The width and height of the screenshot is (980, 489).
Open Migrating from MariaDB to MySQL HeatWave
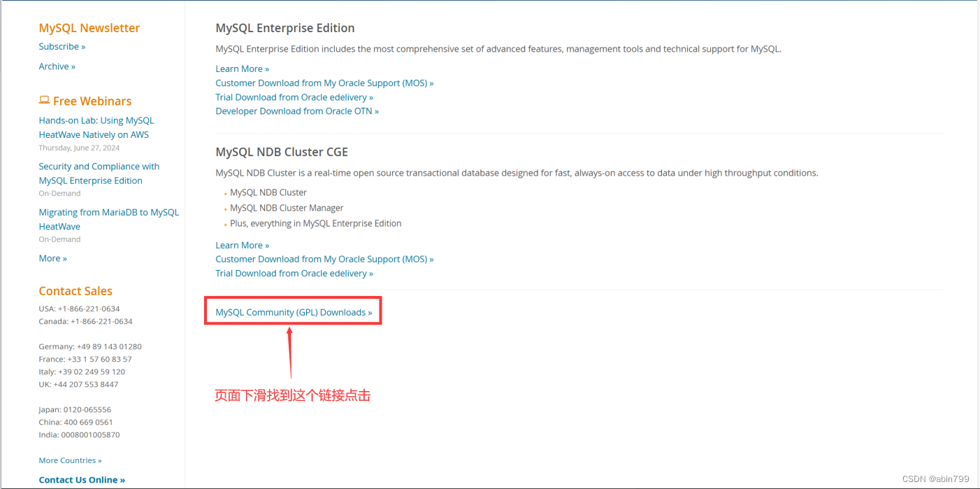coord(108,219)
